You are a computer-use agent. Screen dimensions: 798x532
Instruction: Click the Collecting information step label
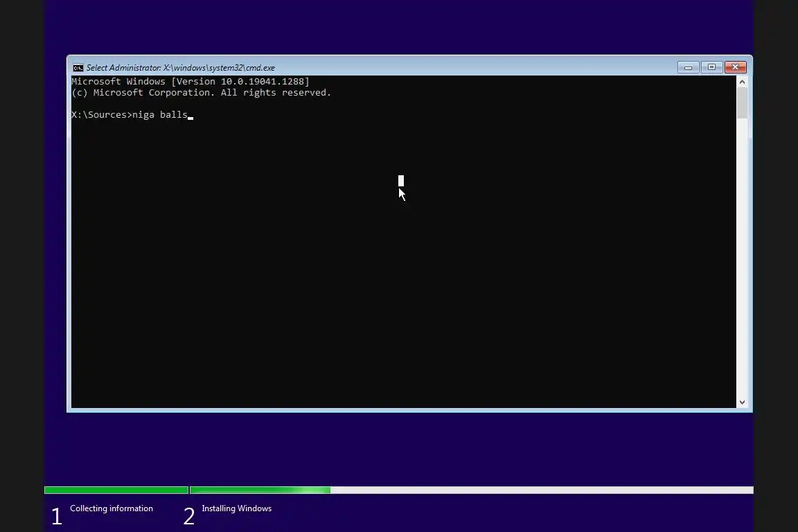(112, 508)
